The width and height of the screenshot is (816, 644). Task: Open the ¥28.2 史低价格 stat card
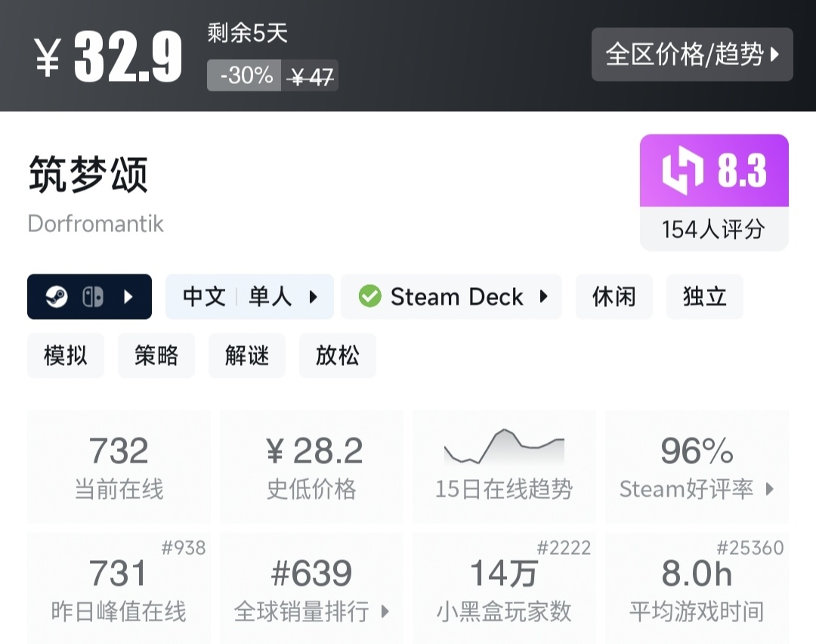click(311, 466)
